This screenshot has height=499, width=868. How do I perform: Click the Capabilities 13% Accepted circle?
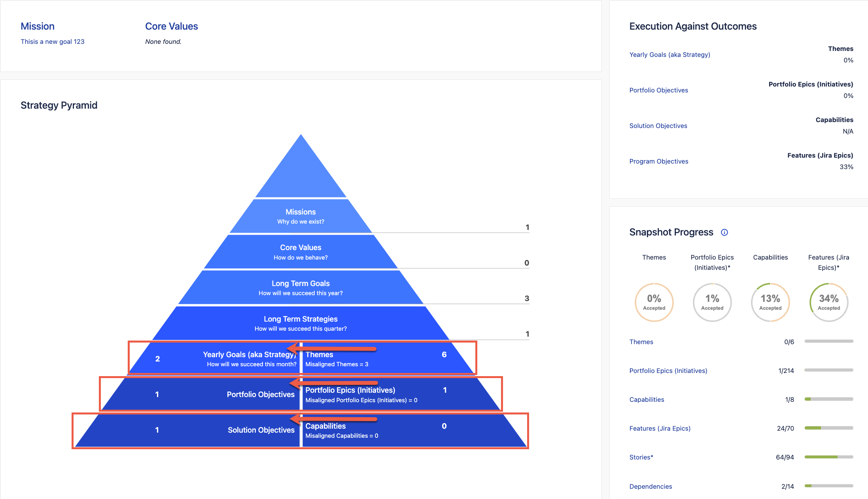pyautogui.click(x=770, y=302)
